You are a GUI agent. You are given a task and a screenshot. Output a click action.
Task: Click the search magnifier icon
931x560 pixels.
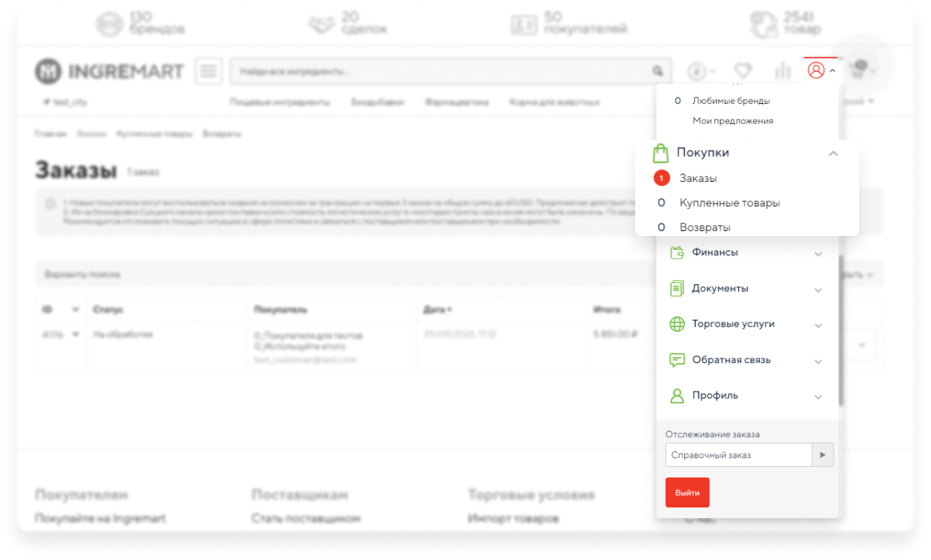point(657,72)
